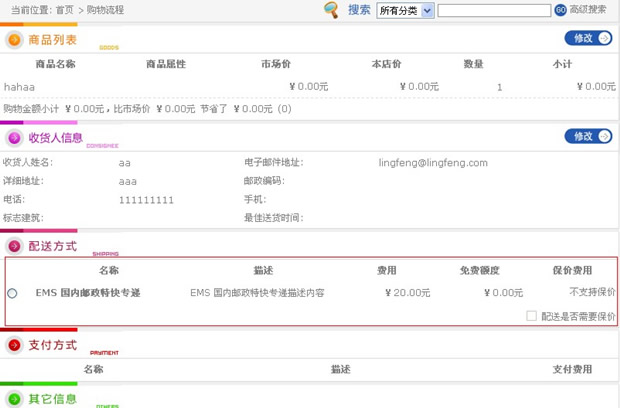Viewport: 620px width, 408px height.
Task: Select the EMS 国内邮政特快专递 radio button
Action: tap(12, 293)
